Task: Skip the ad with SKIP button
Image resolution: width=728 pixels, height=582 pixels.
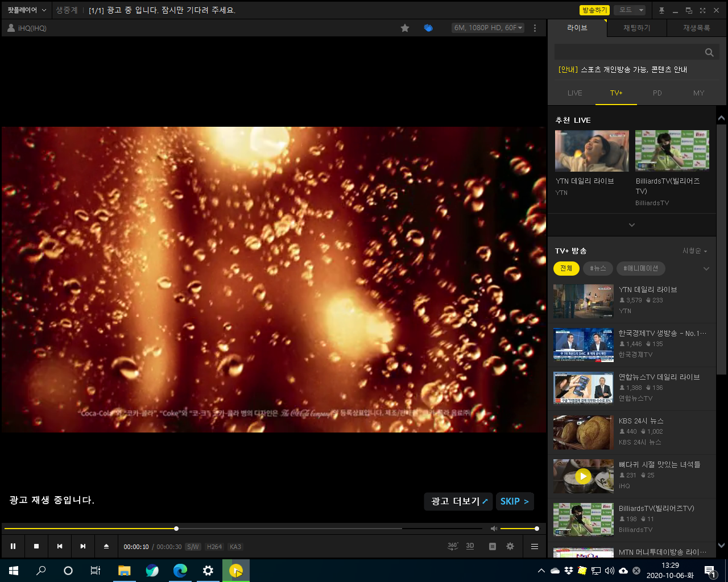Action: pos(515,501)
